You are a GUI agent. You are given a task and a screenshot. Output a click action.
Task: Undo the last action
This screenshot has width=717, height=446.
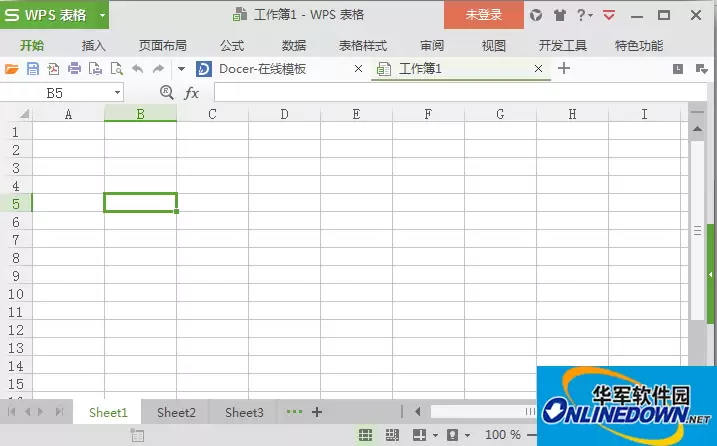coord(137,69)
